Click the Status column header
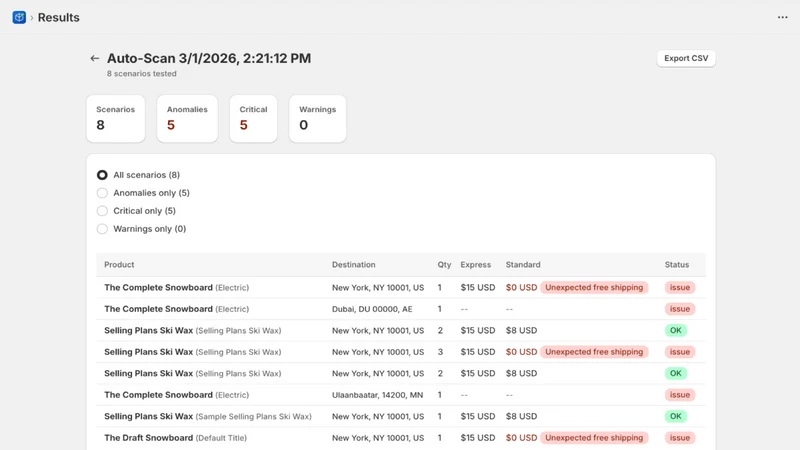 pyautogui.click(x=677, y=265)
